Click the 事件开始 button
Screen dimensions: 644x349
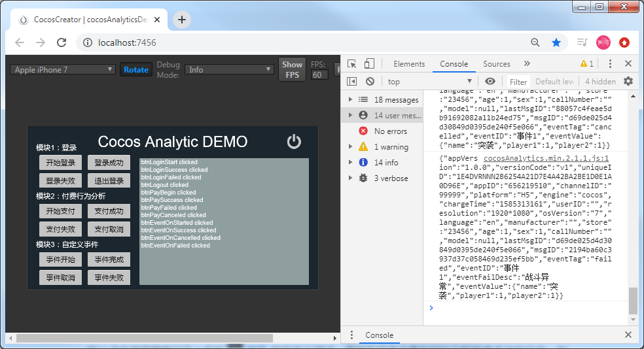point(60,259)
